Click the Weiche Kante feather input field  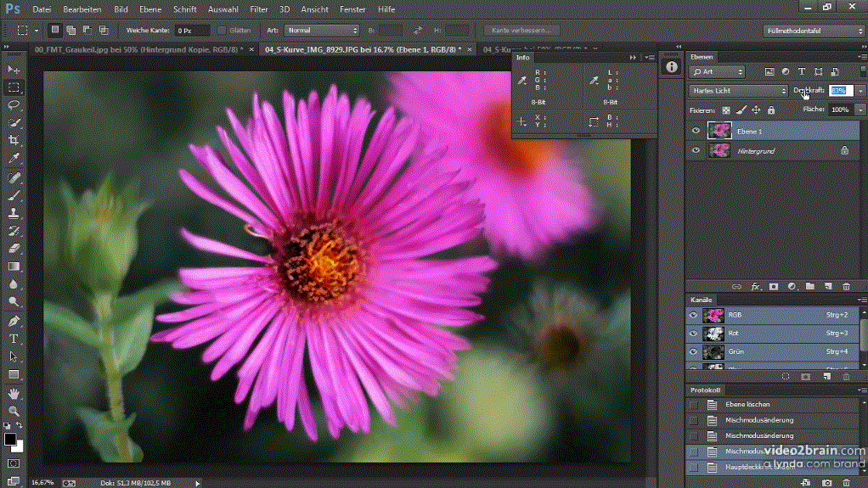click(x=192, y=31)
